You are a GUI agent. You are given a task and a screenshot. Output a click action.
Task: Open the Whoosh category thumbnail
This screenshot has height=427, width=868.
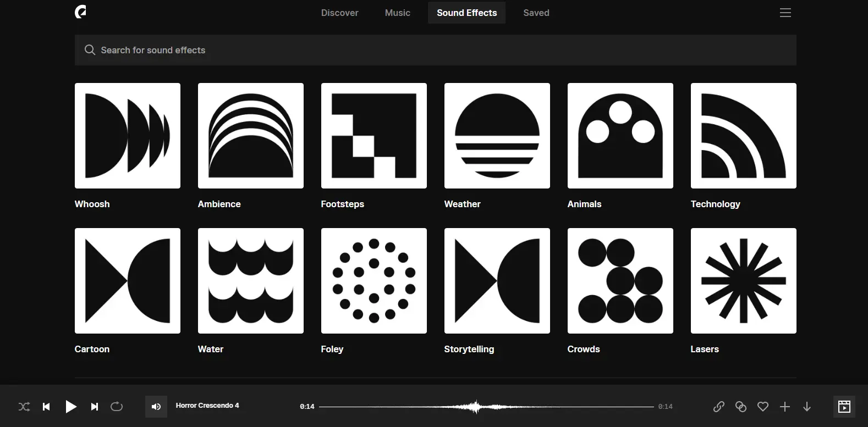128,136
